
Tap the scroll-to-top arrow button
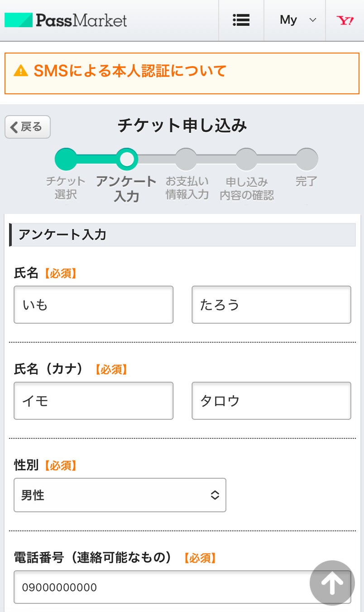click(x=332, y=583)
